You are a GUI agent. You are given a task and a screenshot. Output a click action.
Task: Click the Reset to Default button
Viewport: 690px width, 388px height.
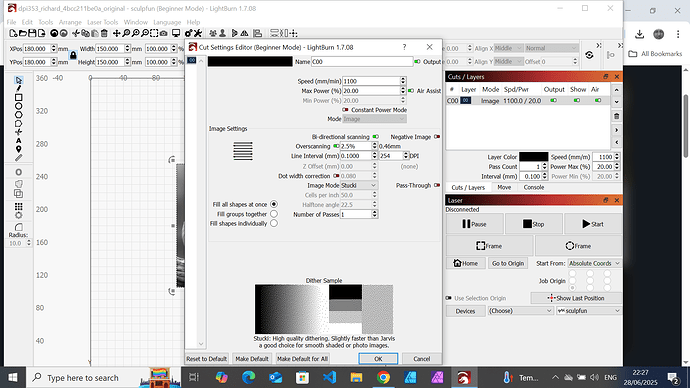206,359
